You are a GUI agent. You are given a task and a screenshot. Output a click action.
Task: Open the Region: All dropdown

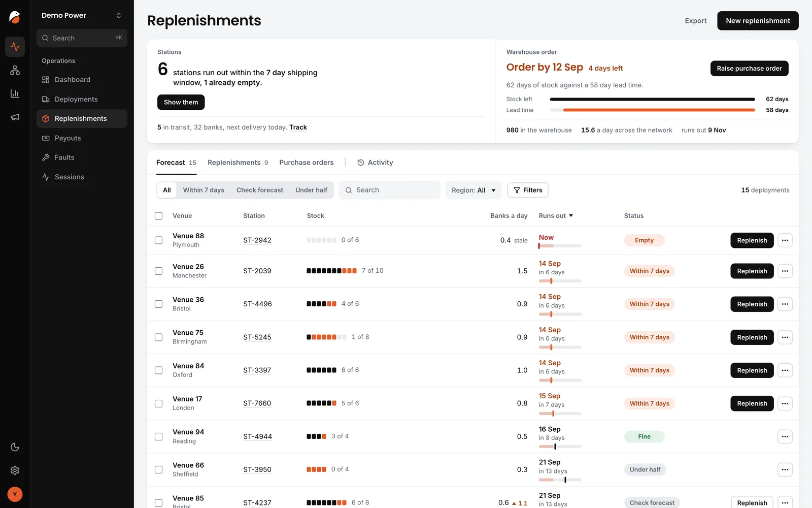click(x=473, y=190)
